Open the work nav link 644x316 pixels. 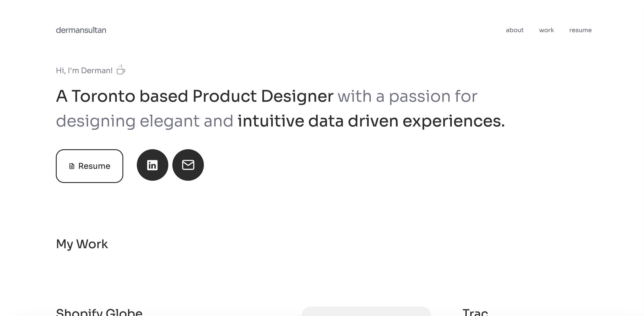[546, 30]
